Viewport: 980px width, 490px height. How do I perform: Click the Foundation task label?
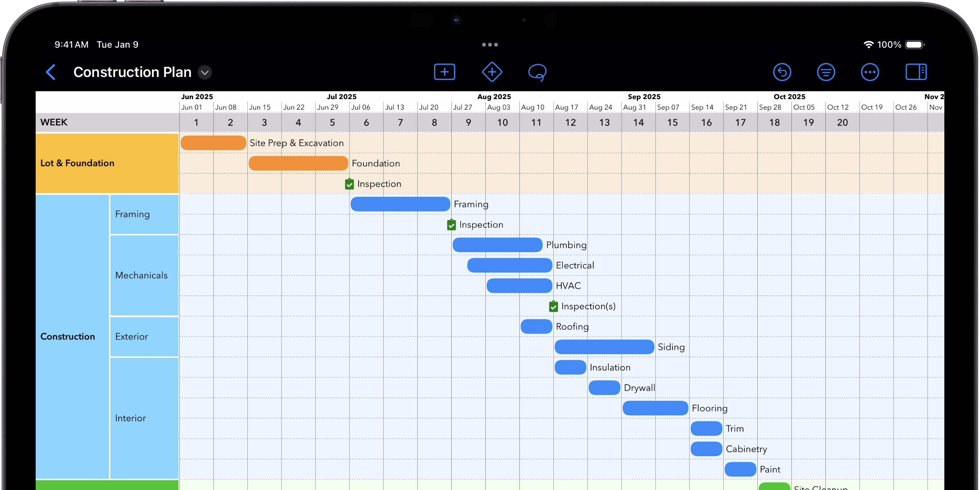click(x=376, y=164)
